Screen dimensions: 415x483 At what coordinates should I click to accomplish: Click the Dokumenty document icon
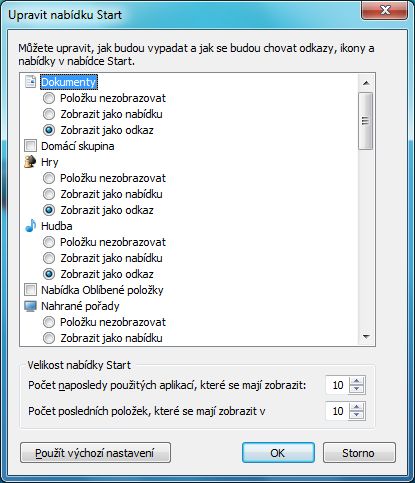[x=30, y=82]
